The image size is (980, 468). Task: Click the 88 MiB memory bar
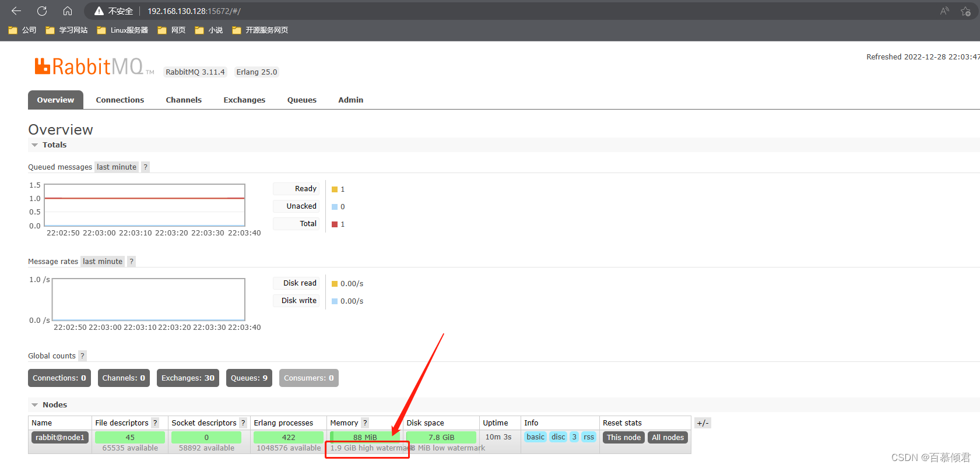(365, 437)
